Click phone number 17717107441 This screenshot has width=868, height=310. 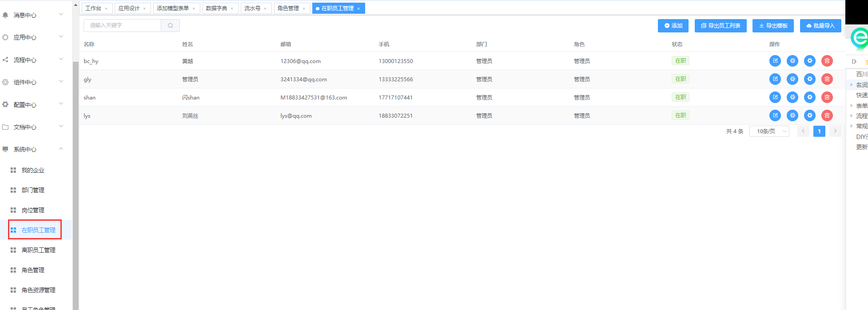pos(395,97)
